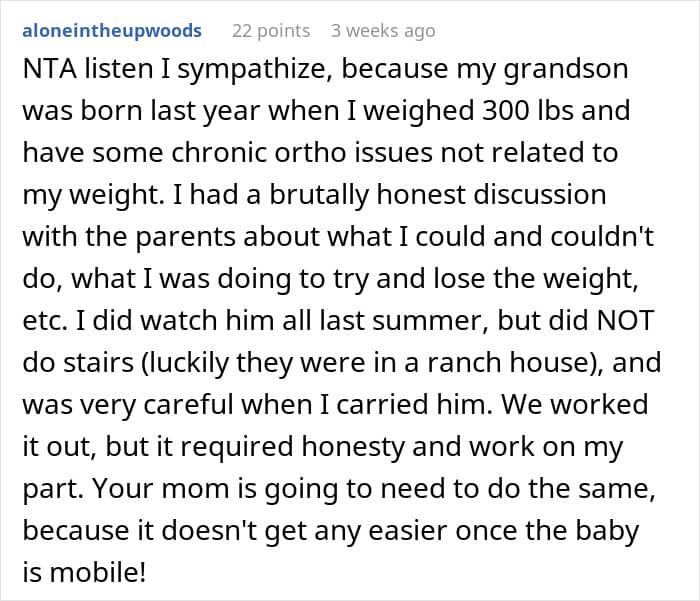Viewport: 700px width, 601px height.
Task: Click the line starting 'with the parents about'
Action: pos(338,237)
